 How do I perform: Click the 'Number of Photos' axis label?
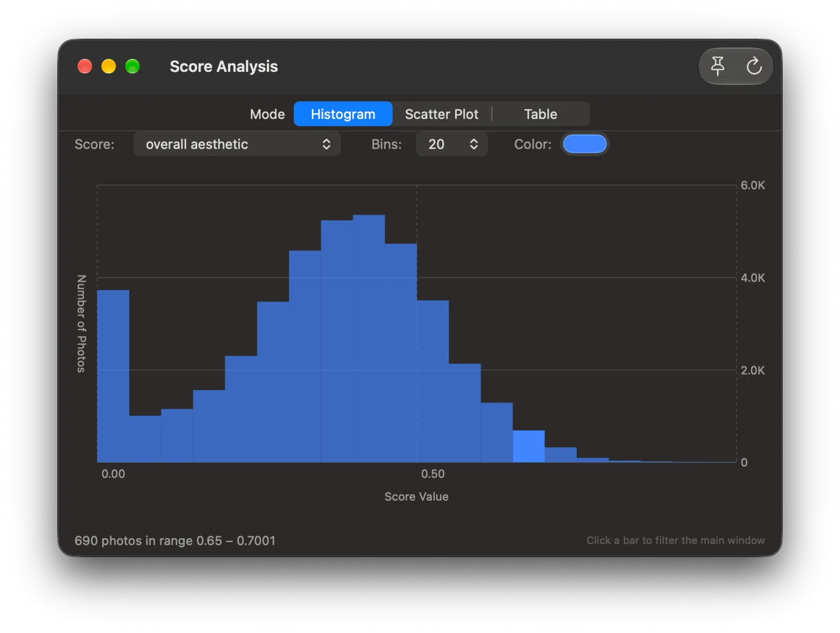pyautogui.click(x=81, y=323)
